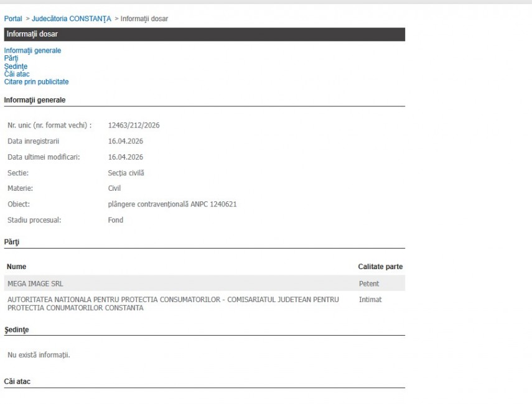Click the Nu există informații message
532x404 pixels.
tap(38, 355)
